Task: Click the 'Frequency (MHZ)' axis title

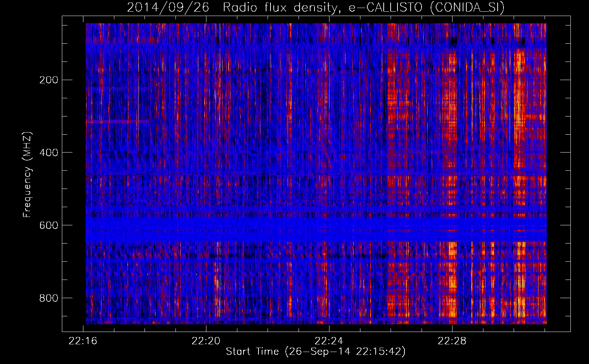Action: pos(28,175)
